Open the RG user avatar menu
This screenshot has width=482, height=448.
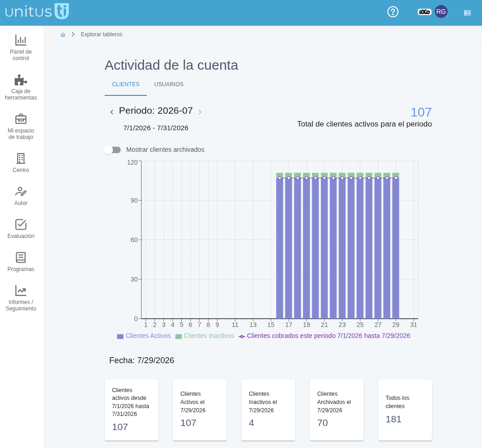pos(441,11)
